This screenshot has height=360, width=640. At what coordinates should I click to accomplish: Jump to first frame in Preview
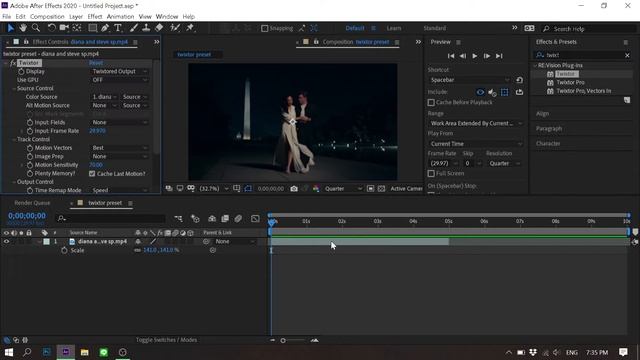[x=451, y=56]
